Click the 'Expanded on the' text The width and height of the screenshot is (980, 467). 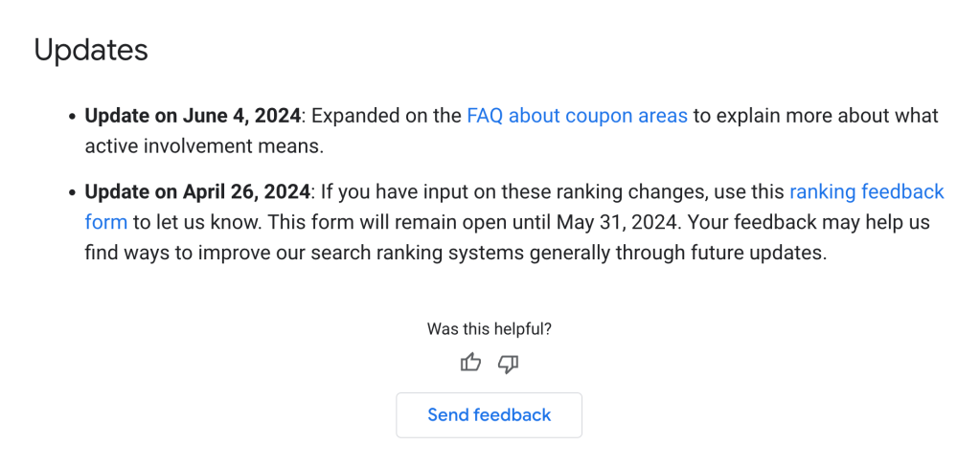[x=386, y=116]
